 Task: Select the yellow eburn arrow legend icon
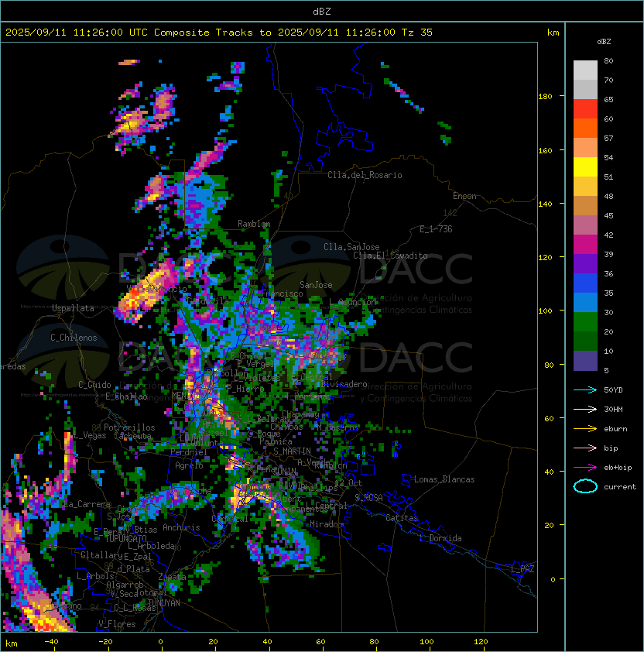[585, 429]
